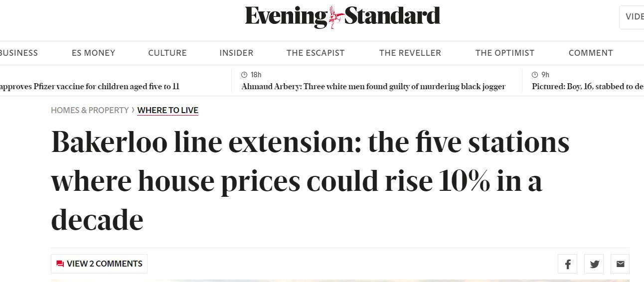
Task: Share article on Twitter
Action: pyautogui.click(x=594, y=264)
